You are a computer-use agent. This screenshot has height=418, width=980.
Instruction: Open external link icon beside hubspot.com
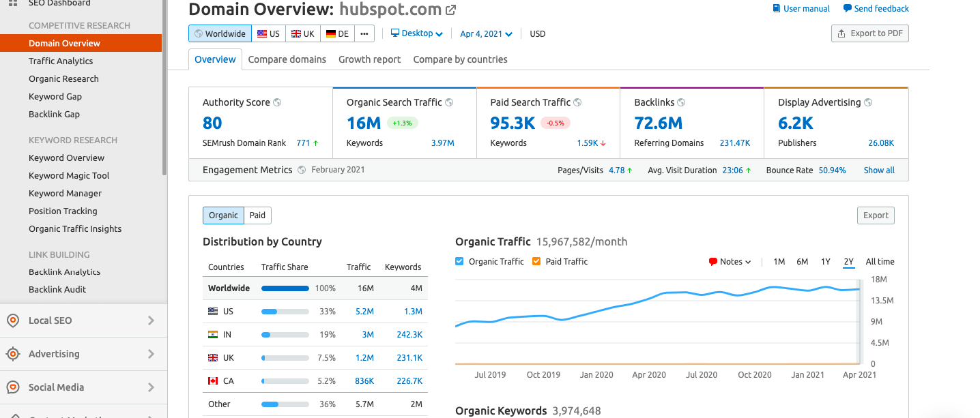(x=450, y=10)
